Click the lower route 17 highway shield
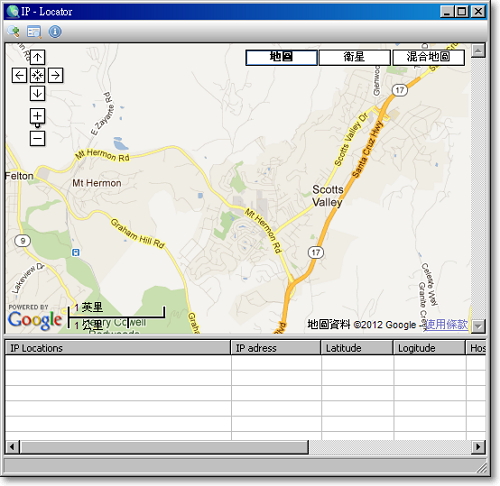The image size is (500, 486). click(316, 252)
